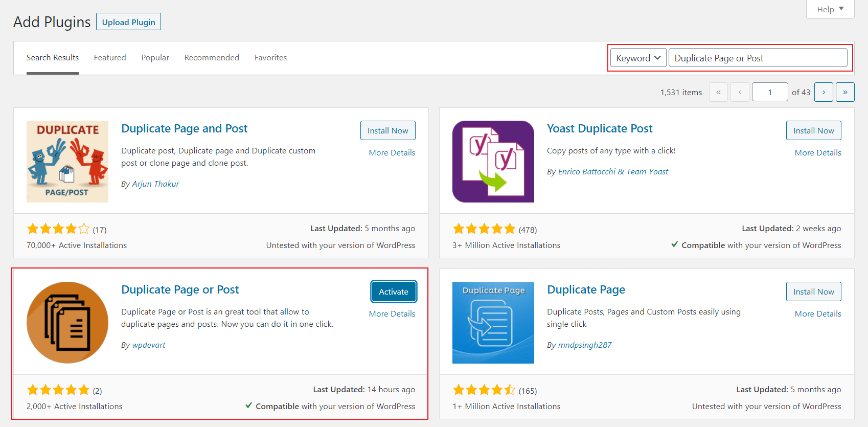Click the star rating with 478 reviews

(484, 229)
